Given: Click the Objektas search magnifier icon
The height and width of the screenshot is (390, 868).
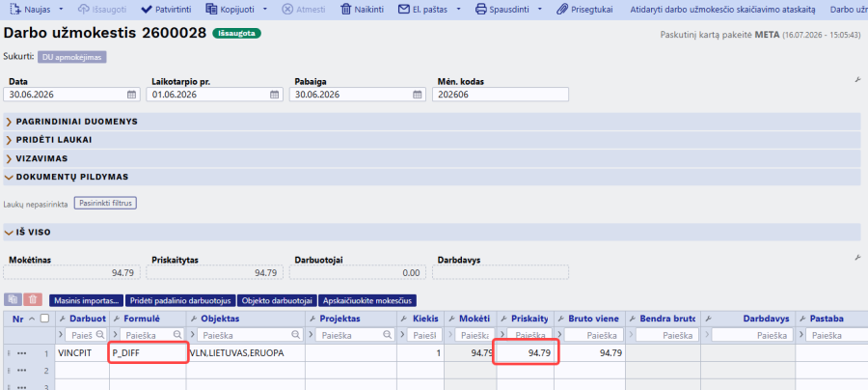Looking at the screenshot, I should pos(296,335).
